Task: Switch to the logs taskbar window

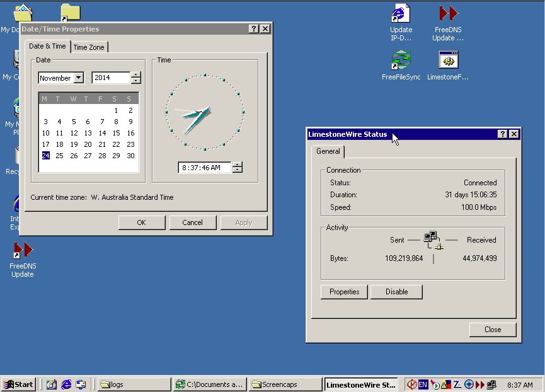Action: pyautogui.click(x=134, y=384)
